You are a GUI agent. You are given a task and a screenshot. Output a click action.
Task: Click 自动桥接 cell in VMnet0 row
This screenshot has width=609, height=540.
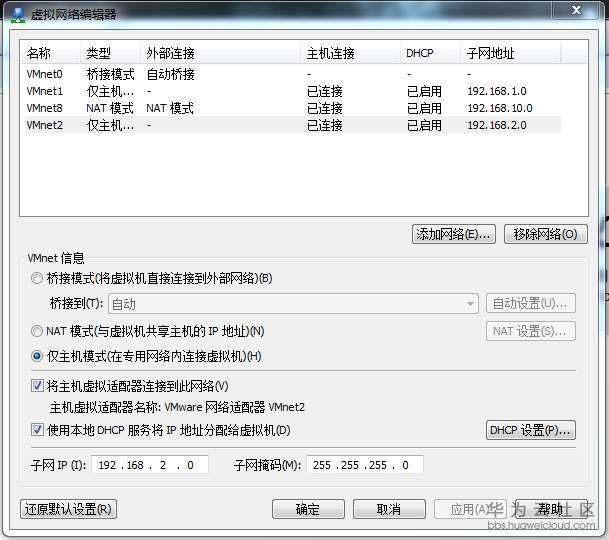click(171, 74)
